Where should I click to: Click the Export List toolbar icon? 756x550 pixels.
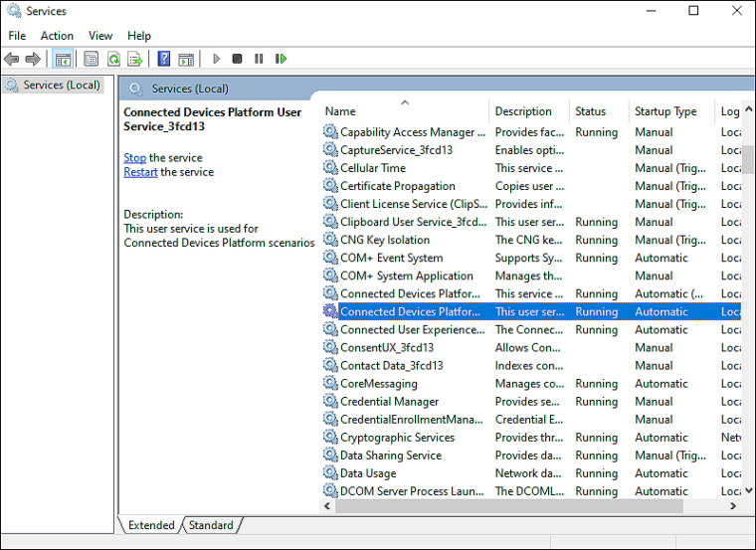coord(135,60)
